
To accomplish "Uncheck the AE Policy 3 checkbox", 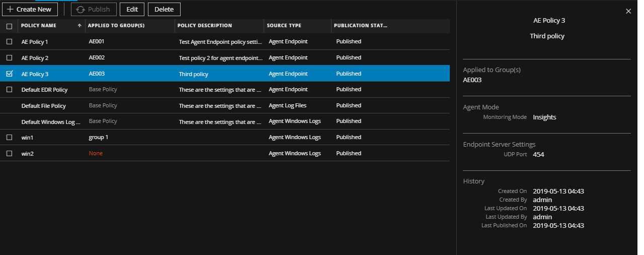I will [x=9, y=74].
